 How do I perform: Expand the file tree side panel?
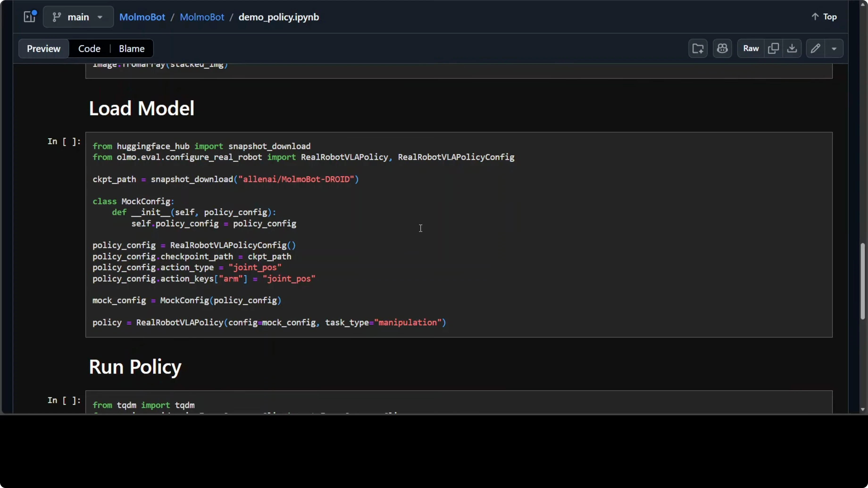coord(30,17)
